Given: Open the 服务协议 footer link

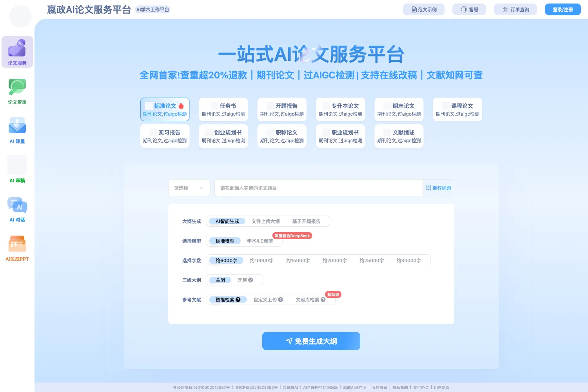Looking at the screenshot, I should click(379, 388).
